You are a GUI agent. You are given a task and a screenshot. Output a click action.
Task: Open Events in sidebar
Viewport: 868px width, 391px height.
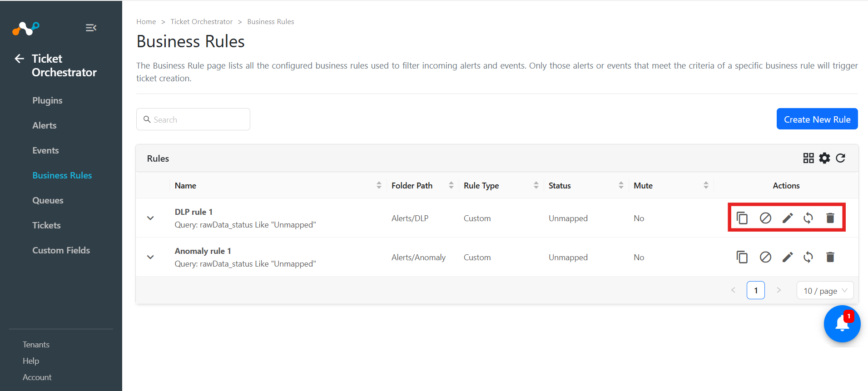[45, 150]
